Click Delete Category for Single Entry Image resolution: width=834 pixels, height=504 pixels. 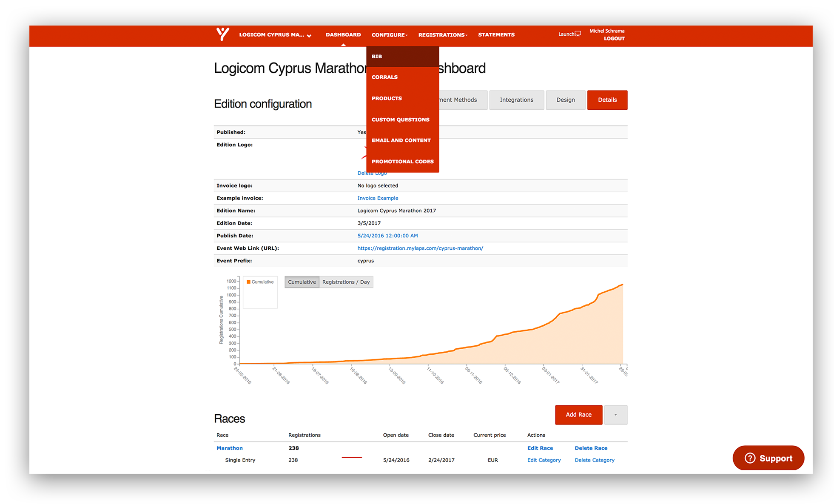[x=594, y=460]
